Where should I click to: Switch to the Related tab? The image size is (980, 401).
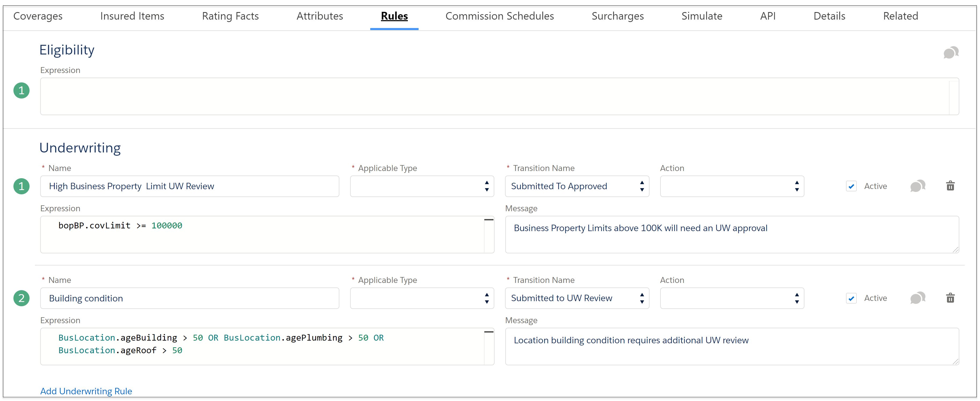pos(900,16)
